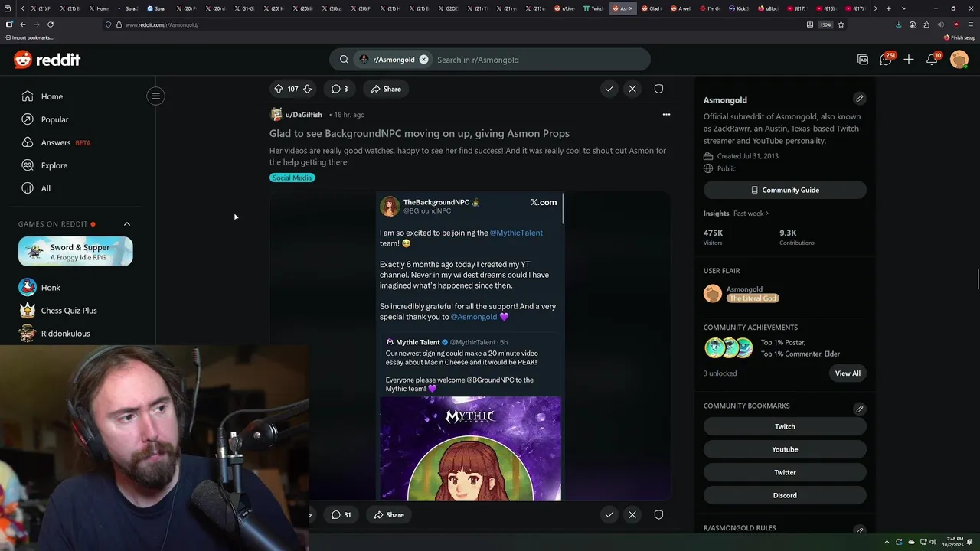
Task: Open u/DaGilfish profile link
Action: click(x=303, y=115)
